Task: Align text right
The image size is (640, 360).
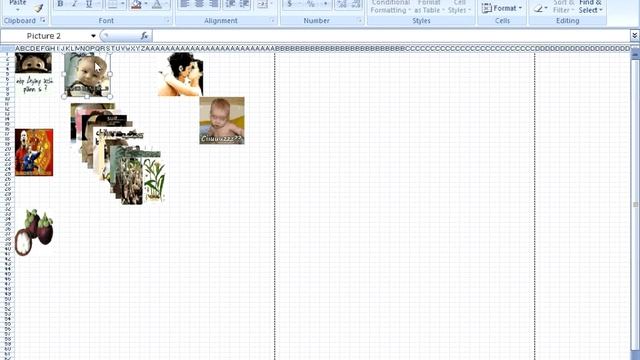Action: (x=213, y=4)
